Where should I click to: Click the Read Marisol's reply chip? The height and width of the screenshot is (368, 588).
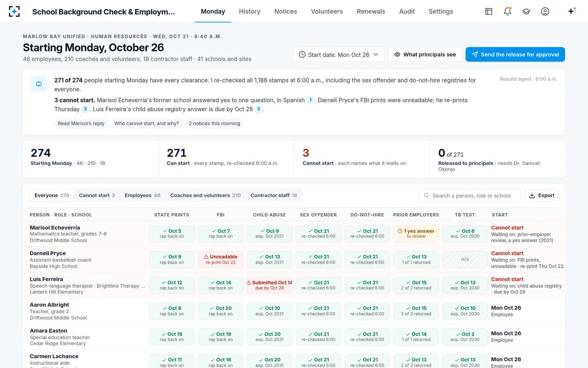81,123
